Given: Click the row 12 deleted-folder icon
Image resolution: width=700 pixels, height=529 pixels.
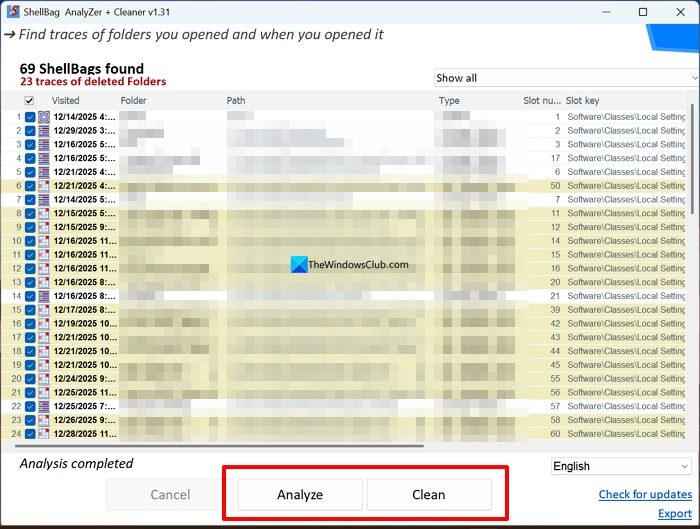Looking at the screenshot, I should [44, 269].
